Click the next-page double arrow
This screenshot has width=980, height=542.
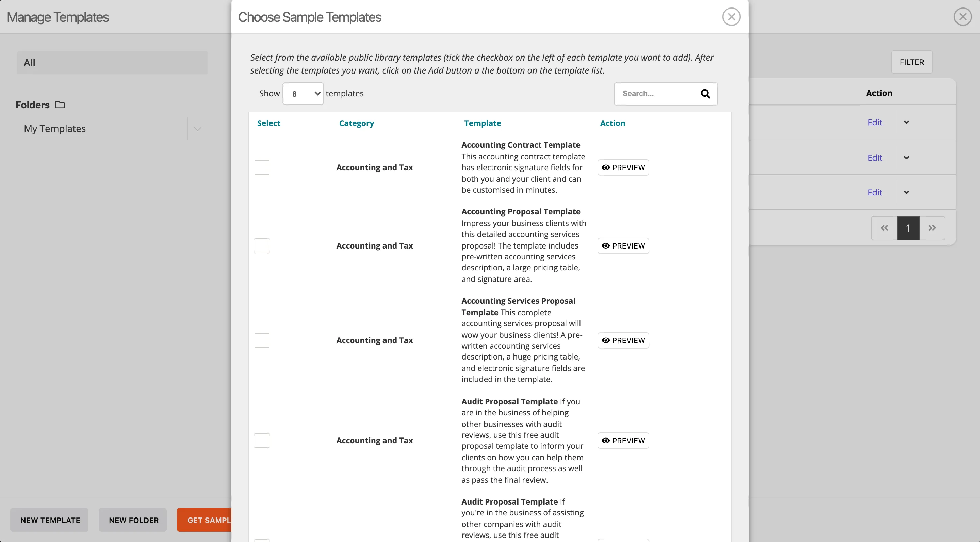[932, 228]
